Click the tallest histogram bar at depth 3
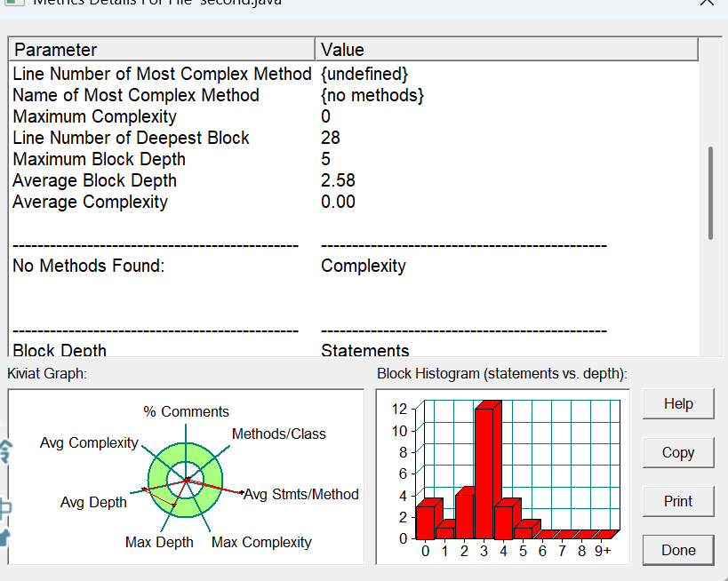 tap(484, 474)
